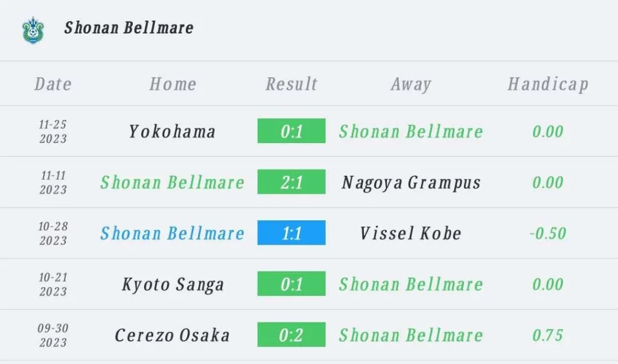Select home team Yokohama

tap(172, 132)
